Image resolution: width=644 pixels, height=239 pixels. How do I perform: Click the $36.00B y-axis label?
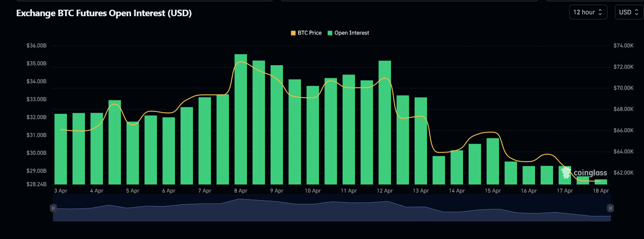click(x=37, y=46)
